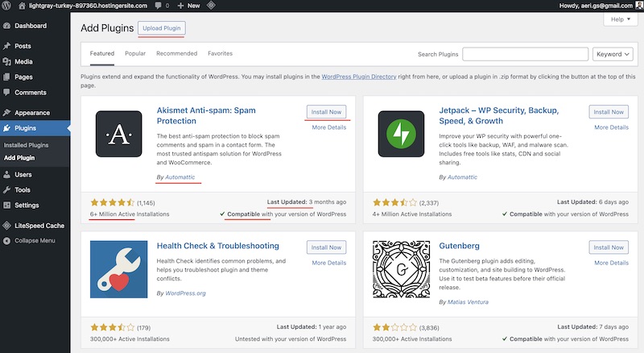The image size is (644, 353).
Task: Open the Favorites tab
Action: point(220,54)
